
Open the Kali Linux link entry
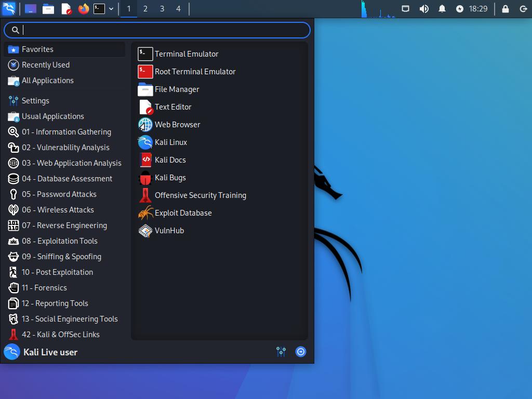220,142
